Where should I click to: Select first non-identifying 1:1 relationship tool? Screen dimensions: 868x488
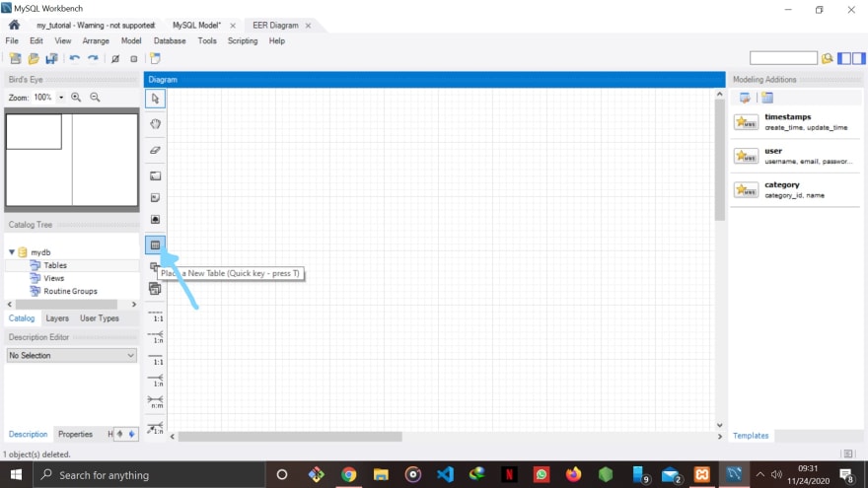click(x=156, y=316)
